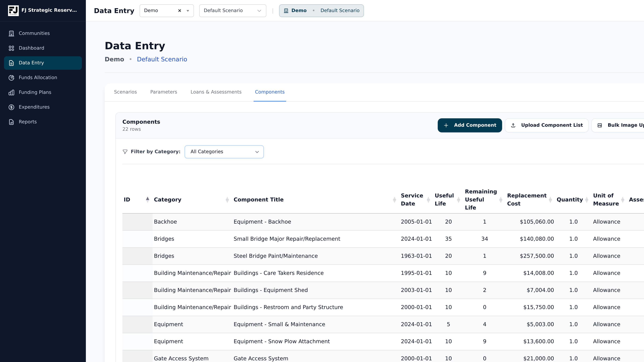Sort by the Useful Life column arrow
The height and width of the screenshot is (362, 644).
coord(459,200)
